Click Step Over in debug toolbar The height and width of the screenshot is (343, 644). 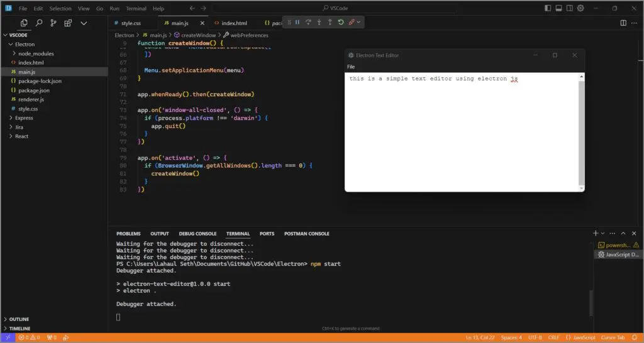(308, 23)
